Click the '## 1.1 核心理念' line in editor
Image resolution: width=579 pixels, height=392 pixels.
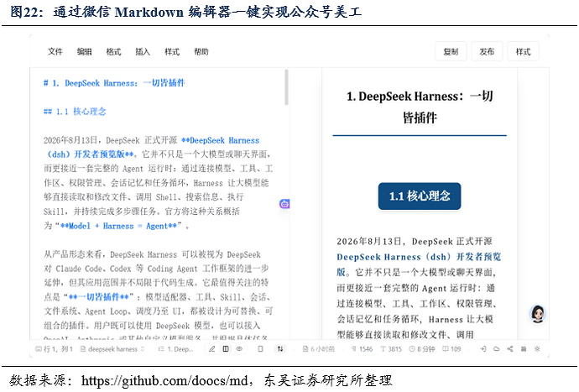tap(75, 111)
